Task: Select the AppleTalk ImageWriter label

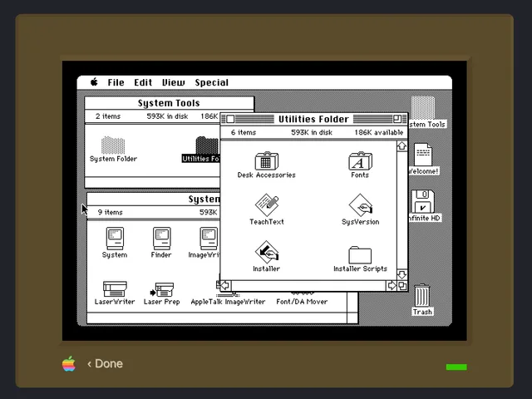Action: (228, 302)
